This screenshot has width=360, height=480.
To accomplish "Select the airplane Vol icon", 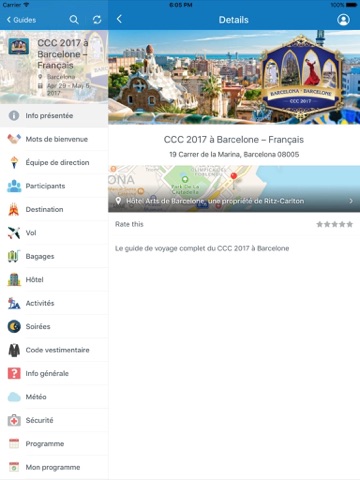I will 14,233.
